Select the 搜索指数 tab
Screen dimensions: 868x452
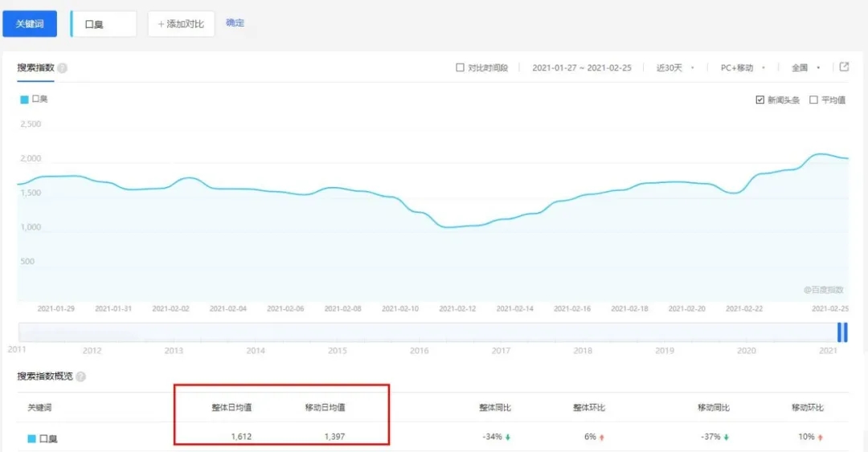[x=36, y=67]
